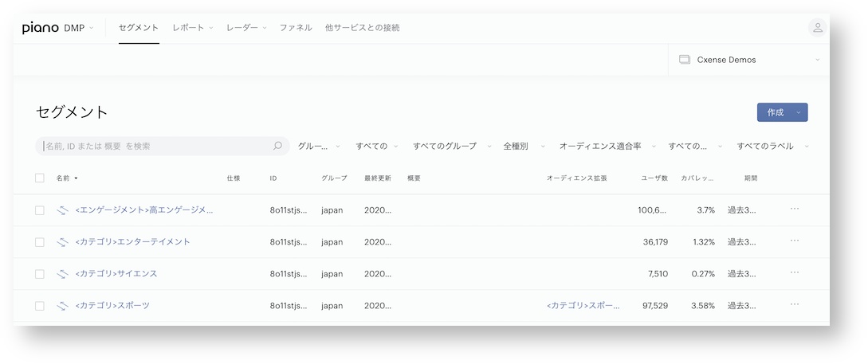Open the <カテゴリ>エンターテイメント segment link

coord(132,242)
